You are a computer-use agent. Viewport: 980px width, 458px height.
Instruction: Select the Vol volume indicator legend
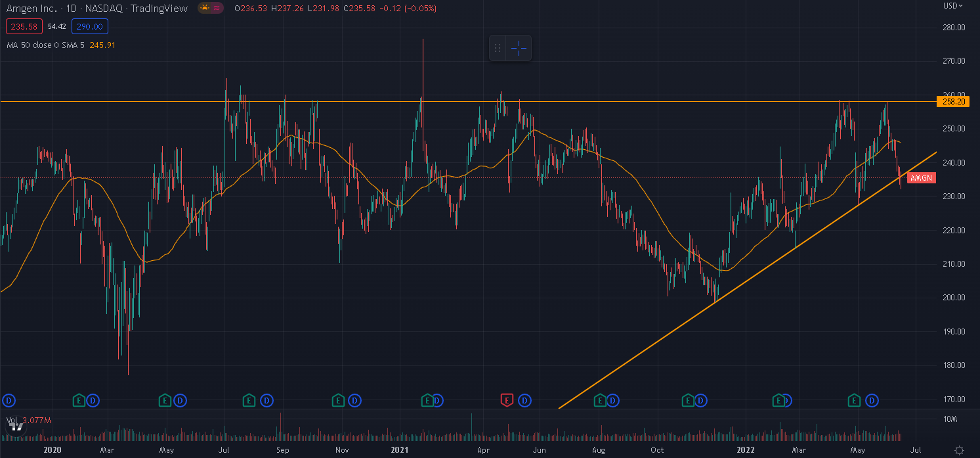12,420
